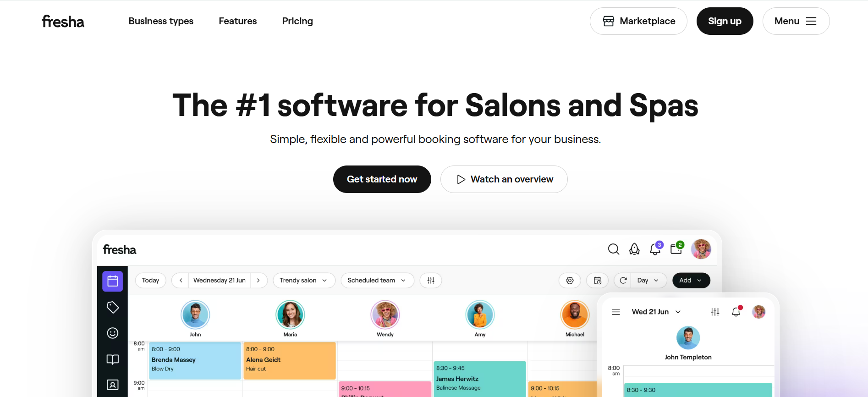Select the team member profile icon in sidebar

(113, 385)
